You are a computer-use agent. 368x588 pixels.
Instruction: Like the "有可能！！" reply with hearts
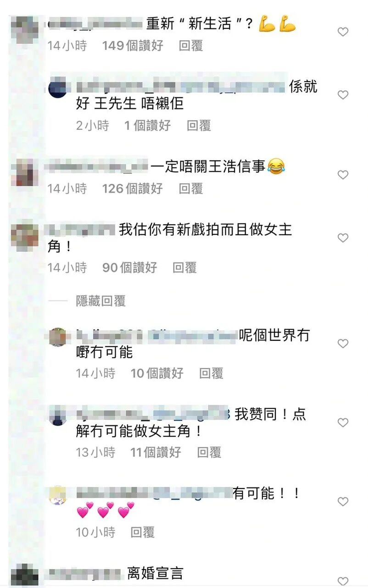click(x=343, y=502)
